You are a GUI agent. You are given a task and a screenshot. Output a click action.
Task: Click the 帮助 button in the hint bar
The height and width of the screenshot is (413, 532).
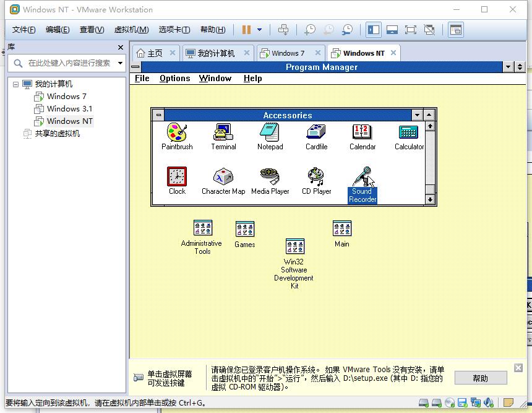click(481, 378)
